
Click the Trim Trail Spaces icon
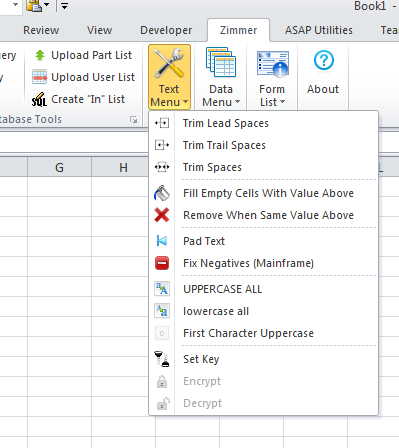tap(162, 145)
